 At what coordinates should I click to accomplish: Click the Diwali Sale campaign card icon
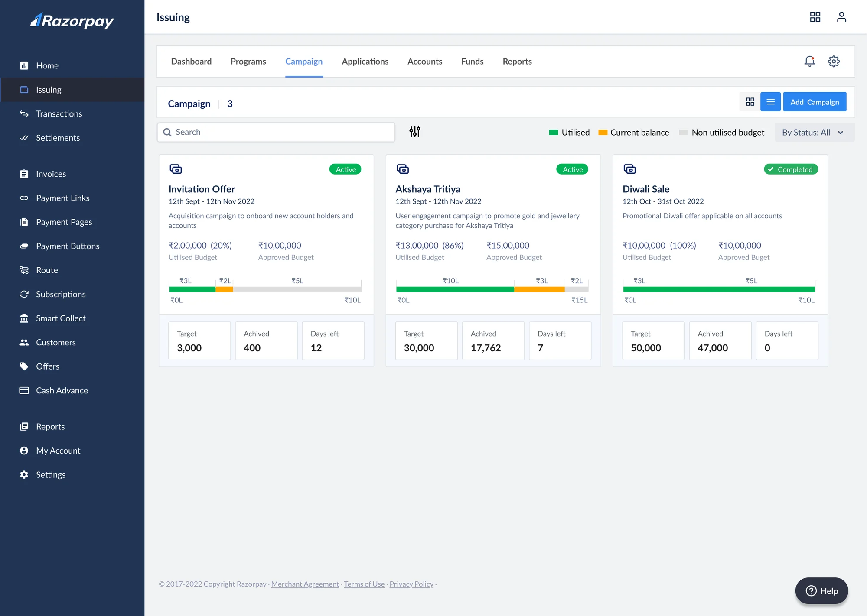tap(629, 169)
